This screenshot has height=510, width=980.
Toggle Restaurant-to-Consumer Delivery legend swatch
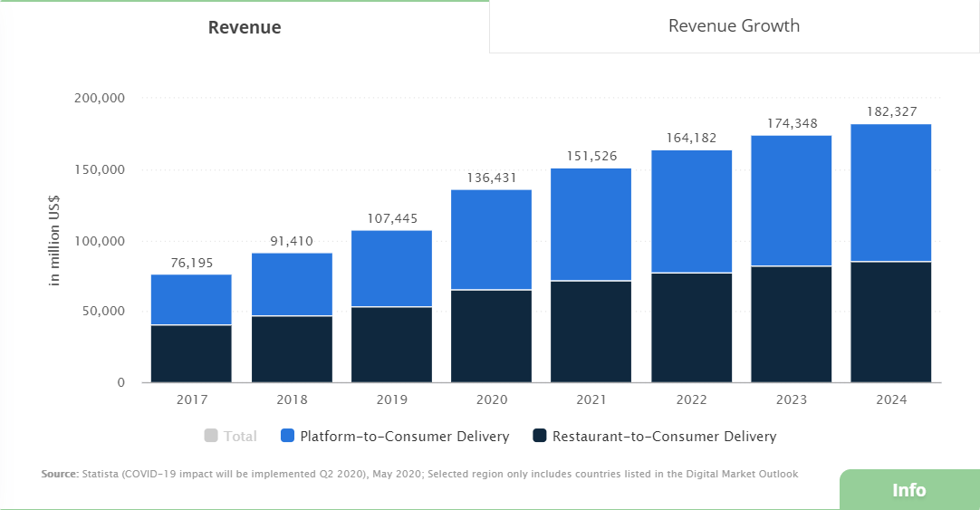[x=540, y=436]
